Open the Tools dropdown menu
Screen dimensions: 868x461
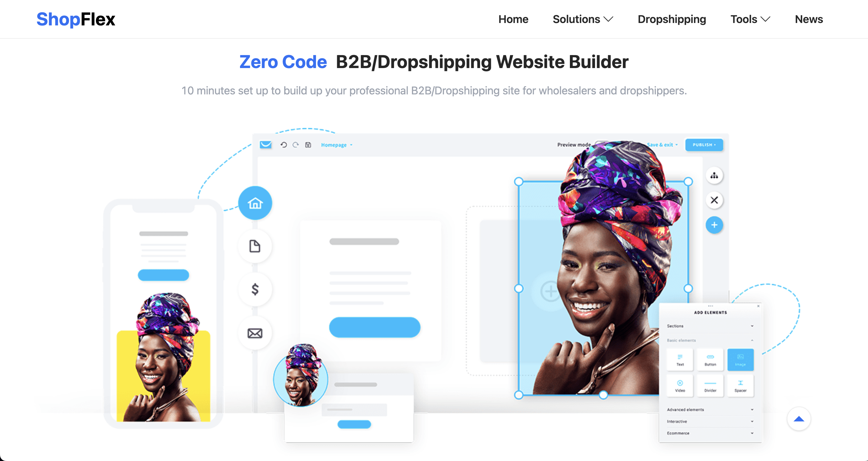point(750,19)
